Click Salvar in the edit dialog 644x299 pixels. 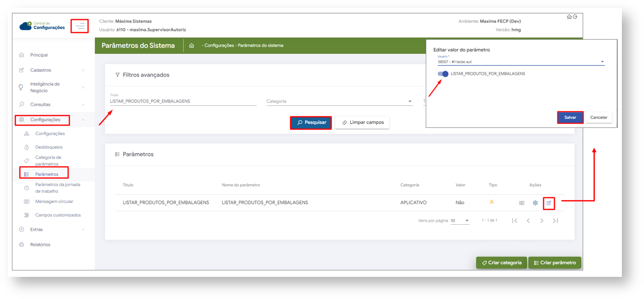(570, 118)
